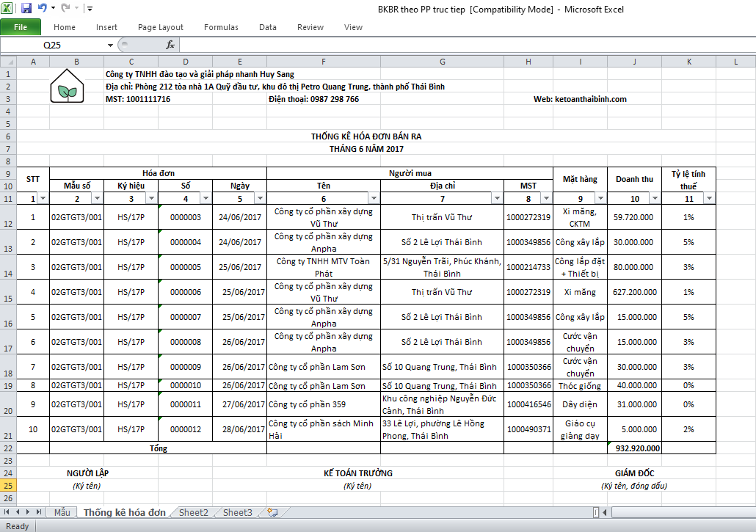
Task: Open the filter dropdown for MST column
Action: [546, 199]
